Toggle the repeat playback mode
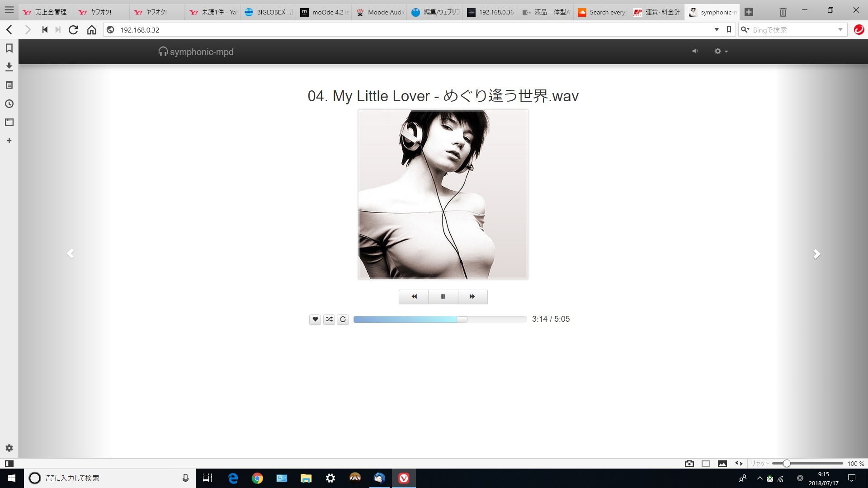This screenshot has height=488, width=868. click(343, 319)
